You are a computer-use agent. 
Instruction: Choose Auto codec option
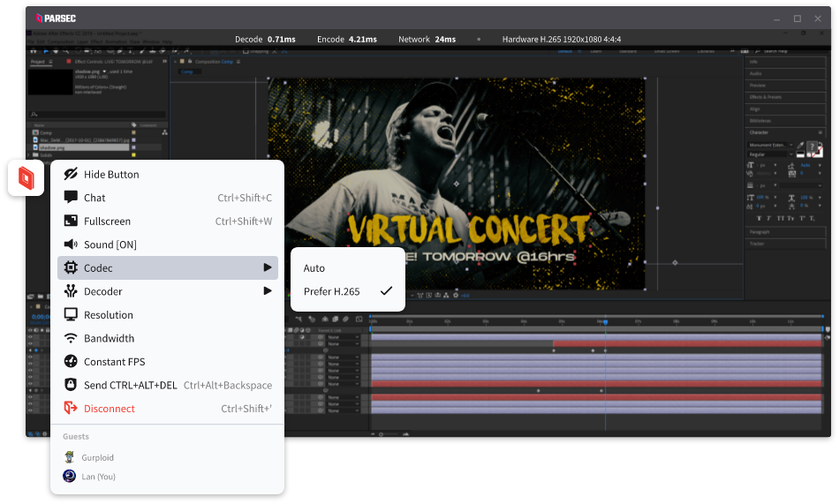click(x=348, y=268)
